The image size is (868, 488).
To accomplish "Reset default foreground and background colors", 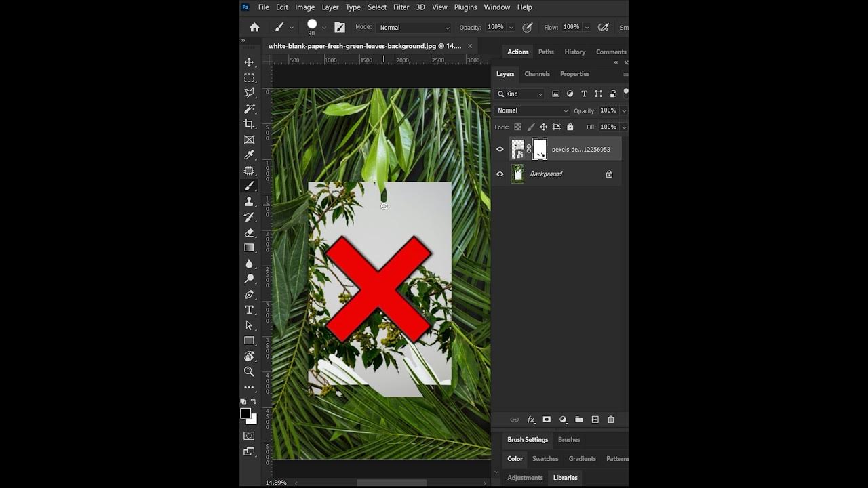I will pyautogui.click(x=243, y=401).
